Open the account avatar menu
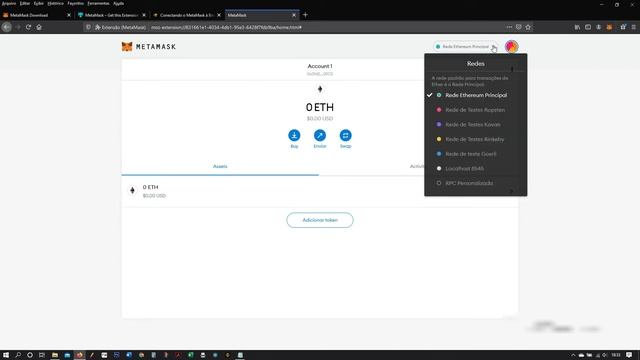The width and height of the screenshot is (640, 360). (511, 47)
